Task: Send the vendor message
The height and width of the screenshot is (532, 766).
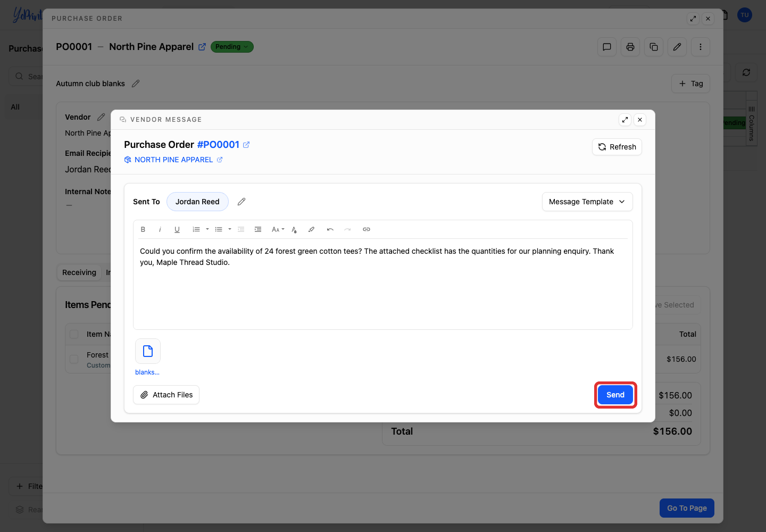Action: coord(615,395)
